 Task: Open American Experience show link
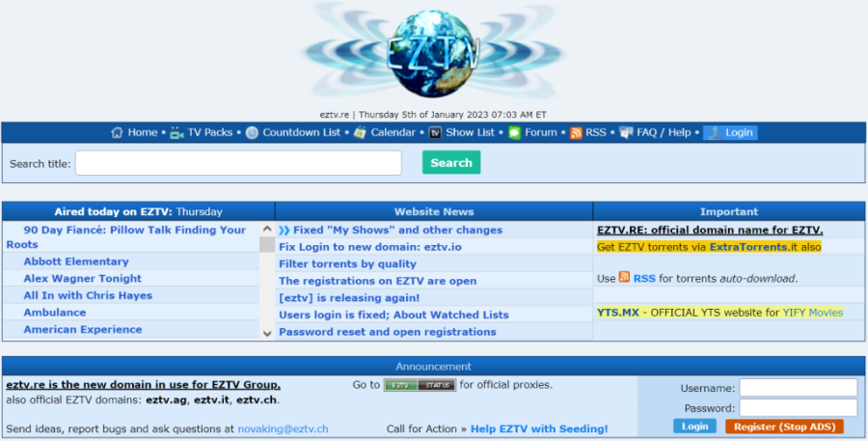pyautogui.click(x=83, y=330)
